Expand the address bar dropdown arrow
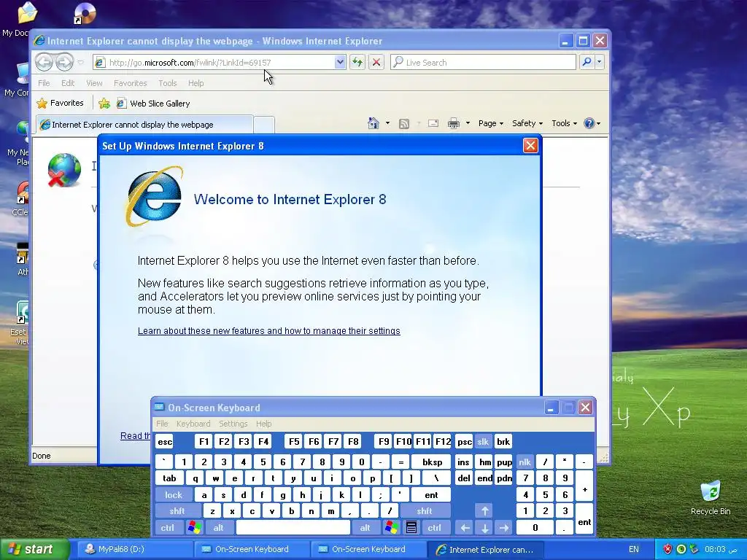 (x=340, y=63)
